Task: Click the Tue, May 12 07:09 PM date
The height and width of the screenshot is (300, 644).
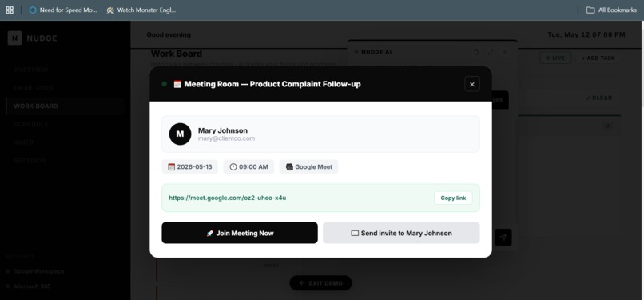Action: click(x=586, y=35)
